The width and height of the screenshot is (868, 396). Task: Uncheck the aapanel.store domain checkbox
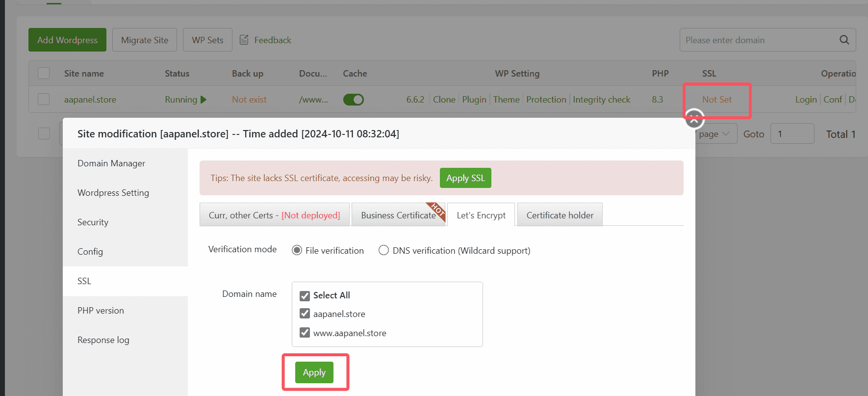(x=305, y=314)
